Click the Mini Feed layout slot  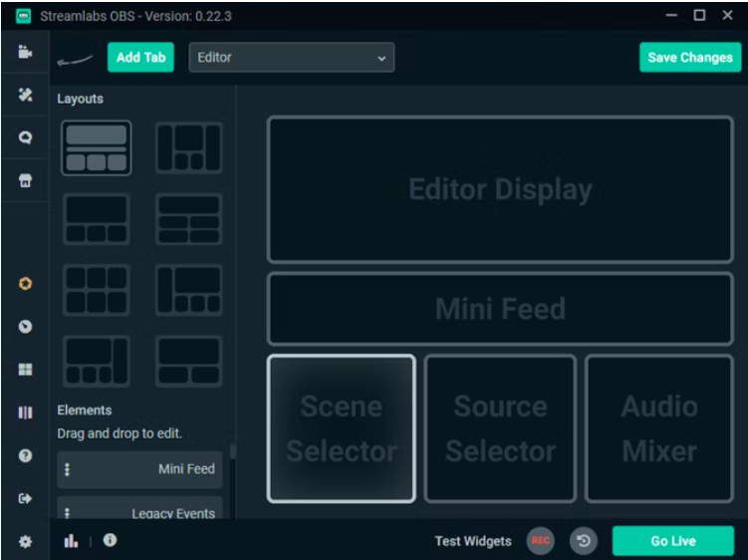(500, 309)
